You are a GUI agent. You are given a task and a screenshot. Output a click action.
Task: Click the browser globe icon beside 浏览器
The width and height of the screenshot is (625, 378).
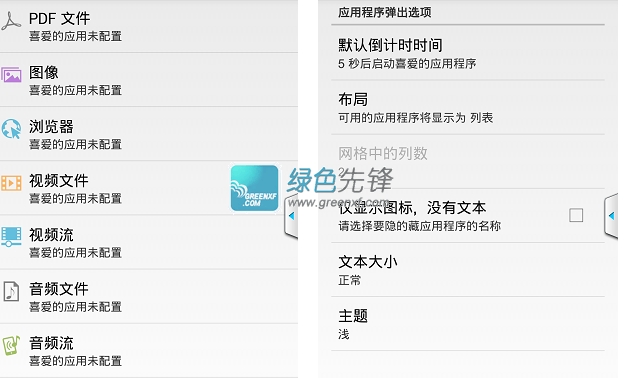11,129
